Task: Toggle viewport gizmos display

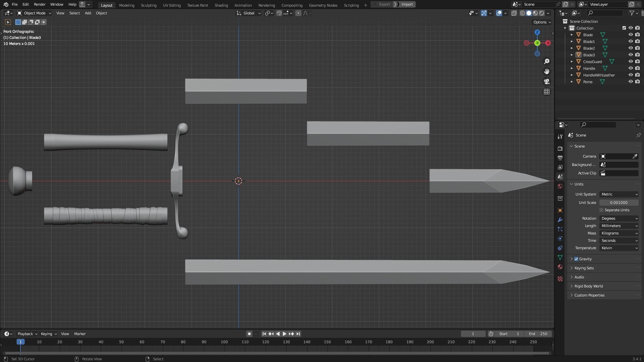Action: (x=484, y=13)
